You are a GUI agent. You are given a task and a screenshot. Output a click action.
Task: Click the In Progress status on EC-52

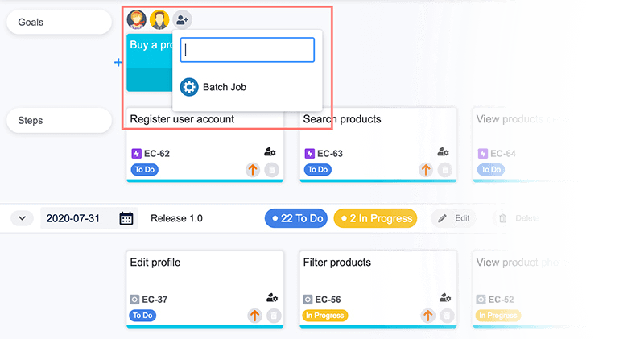(x=498, y=315)
